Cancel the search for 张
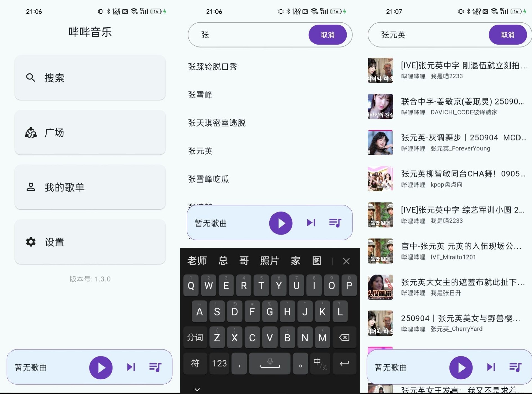This screenshot has height=394, width=532. (327, 35)
